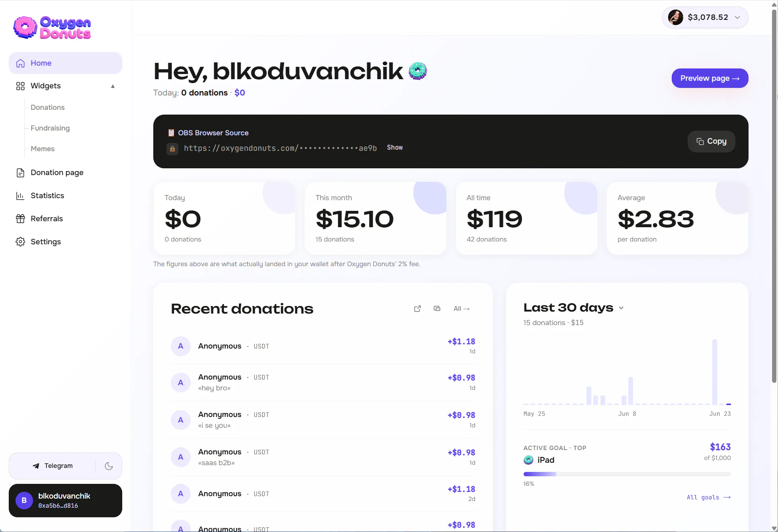Screen dimensions: 778x532
Task: Click the B avatar in wallet card
Action: [x=24, y=501]
